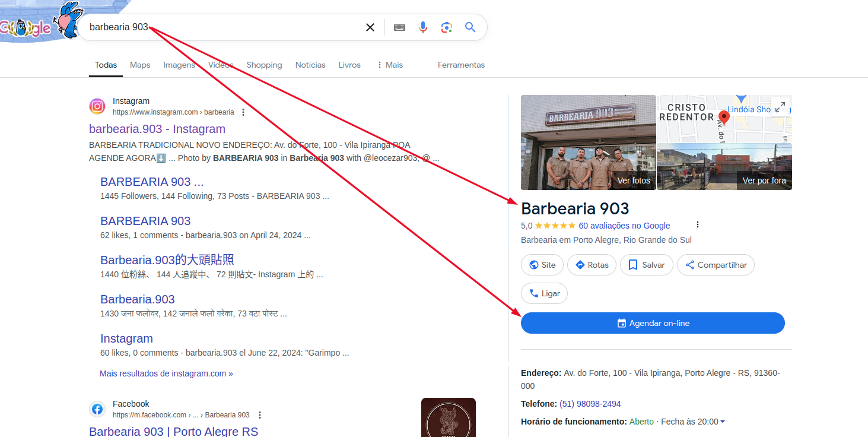
Task: Open BARBEARIA 903 sub-result with 62 likes
Action: pyautogui.click(x=145, y=221)
